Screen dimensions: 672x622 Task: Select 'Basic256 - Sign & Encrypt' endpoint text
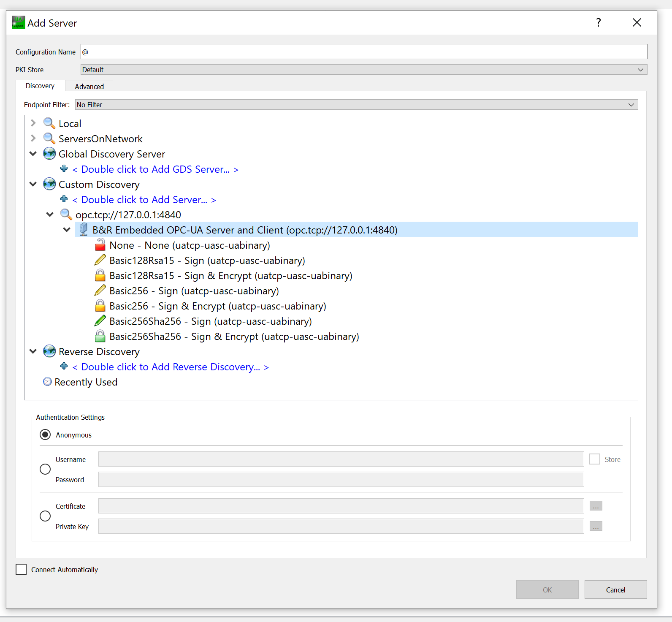click(x=217, y=306)
